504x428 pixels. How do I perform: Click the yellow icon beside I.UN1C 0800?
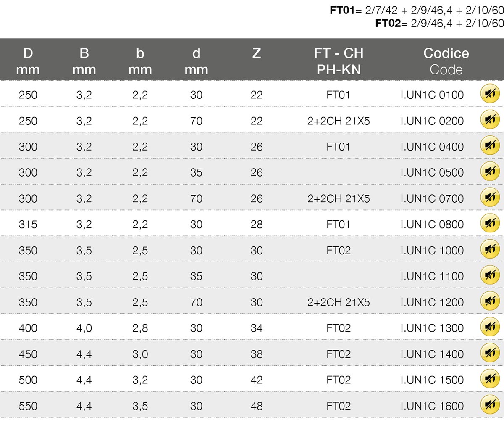490,224
